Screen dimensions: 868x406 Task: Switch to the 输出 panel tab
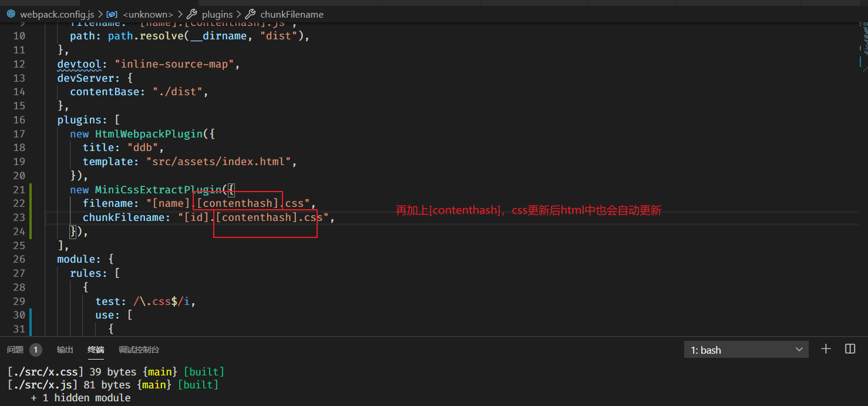tap(65, 350)
